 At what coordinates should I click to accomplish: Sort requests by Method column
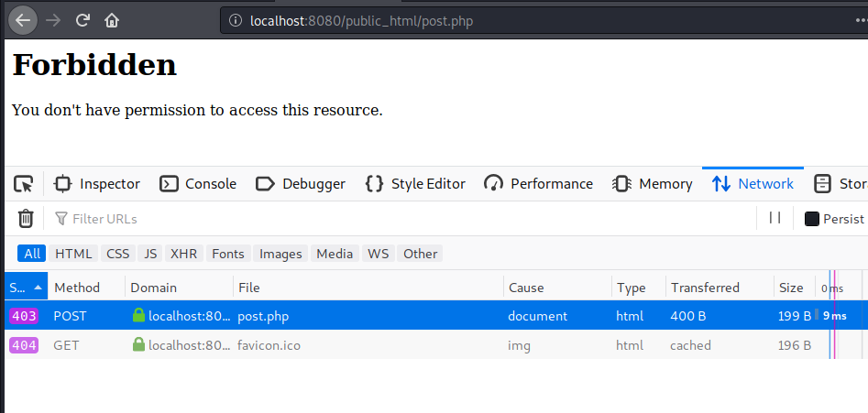click(77, 288)
